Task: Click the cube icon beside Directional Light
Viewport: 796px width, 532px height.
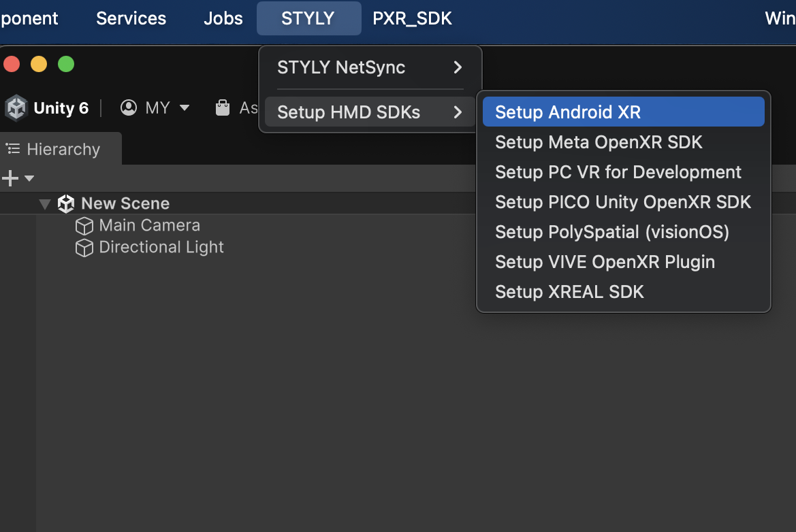Action: click(x=84, y=248)
